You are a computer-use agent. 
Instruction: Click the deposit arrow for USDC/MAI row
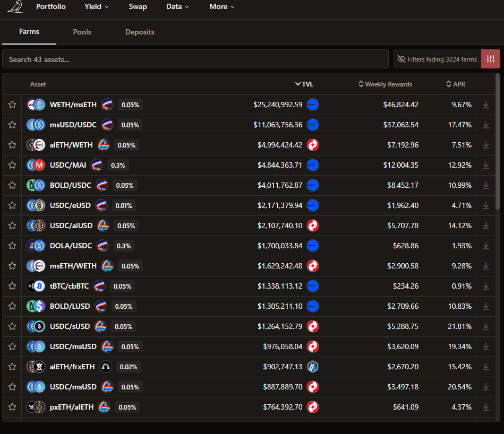click(x=485, y=166)
